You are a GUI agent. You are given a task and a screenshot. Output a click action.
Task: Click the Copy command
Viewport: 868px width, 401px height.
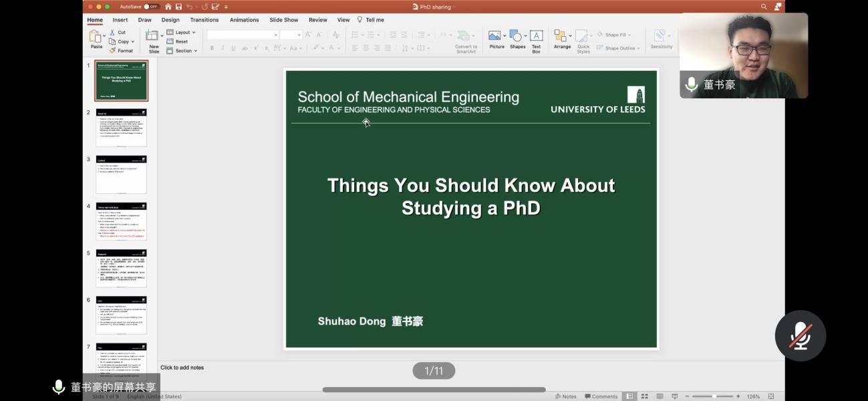tap(119, 41)
